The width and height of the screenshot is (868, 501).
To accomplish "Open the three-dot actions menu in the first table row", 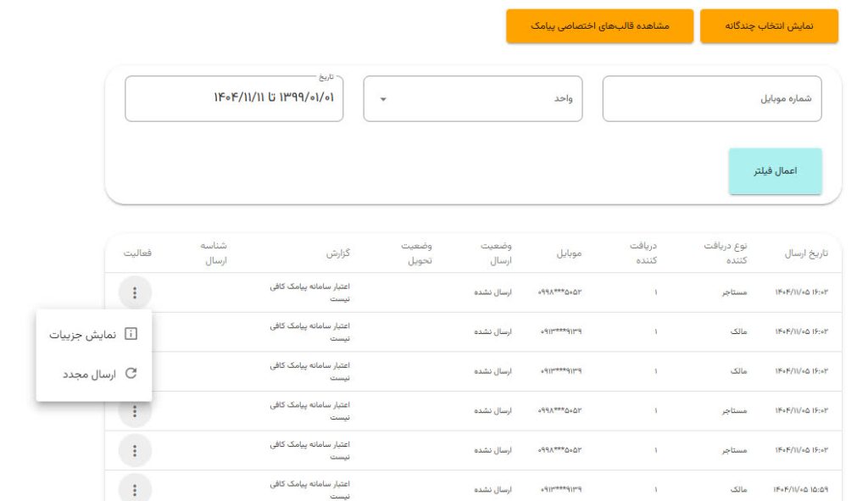I will tap(135, 293).
